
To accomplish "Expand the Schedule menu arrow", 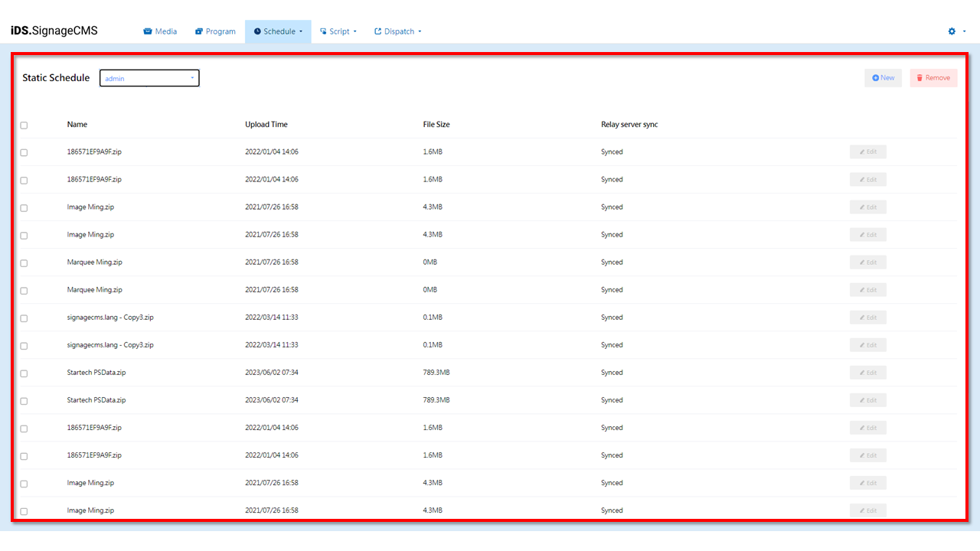I will [x=301, y=31].
